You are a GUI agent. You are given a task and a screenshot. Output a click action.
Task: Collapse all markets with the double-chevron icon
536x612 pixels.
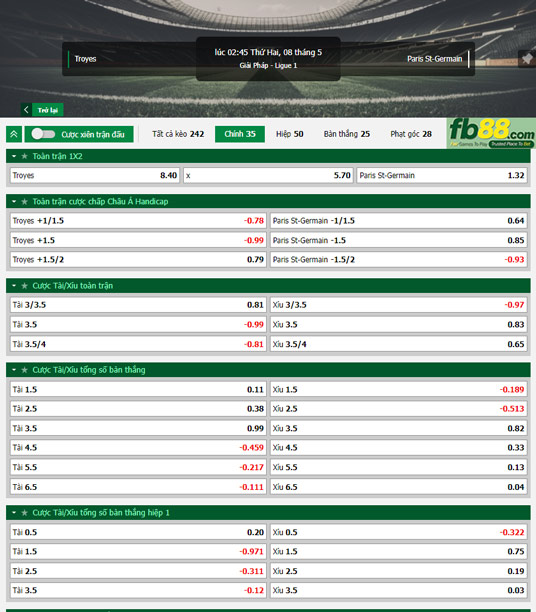(x=14, y=134)
